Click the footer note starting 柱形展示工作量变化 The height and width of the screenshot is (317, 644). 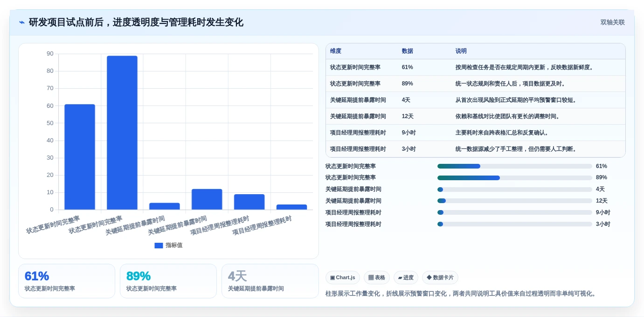[462, 294]
